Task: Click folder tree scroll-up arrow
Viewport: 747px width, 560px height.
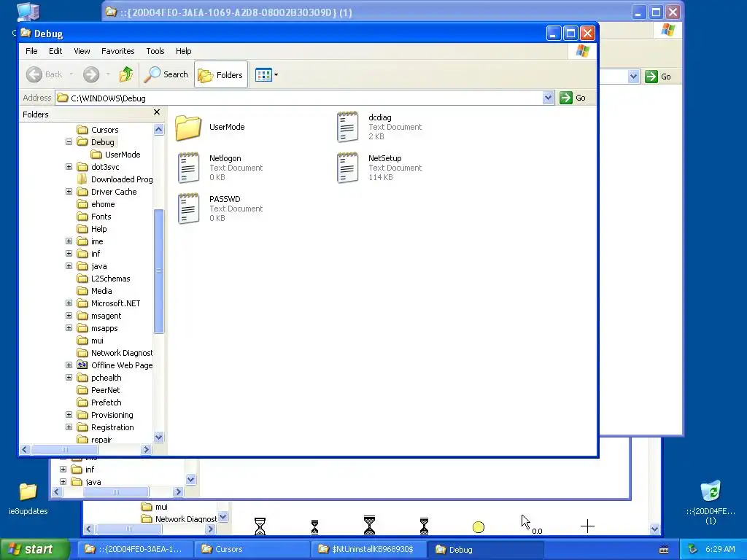Action: tap(158, 130)
